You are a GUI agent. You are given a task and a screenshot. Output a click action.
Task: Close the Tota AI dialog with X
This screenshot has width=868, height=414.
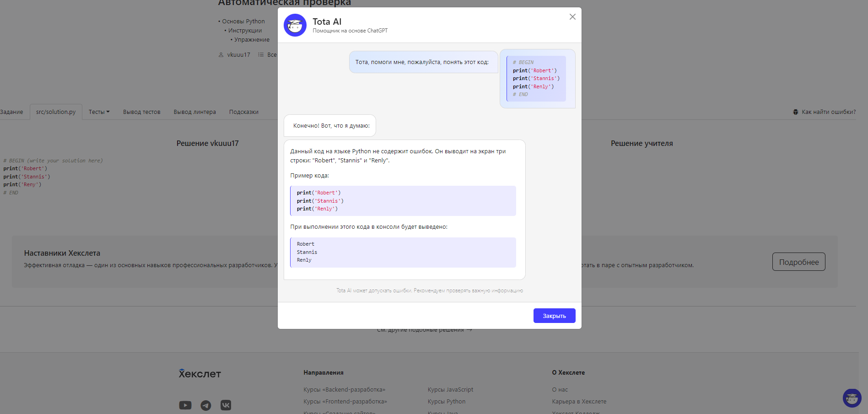coord(572,17)
